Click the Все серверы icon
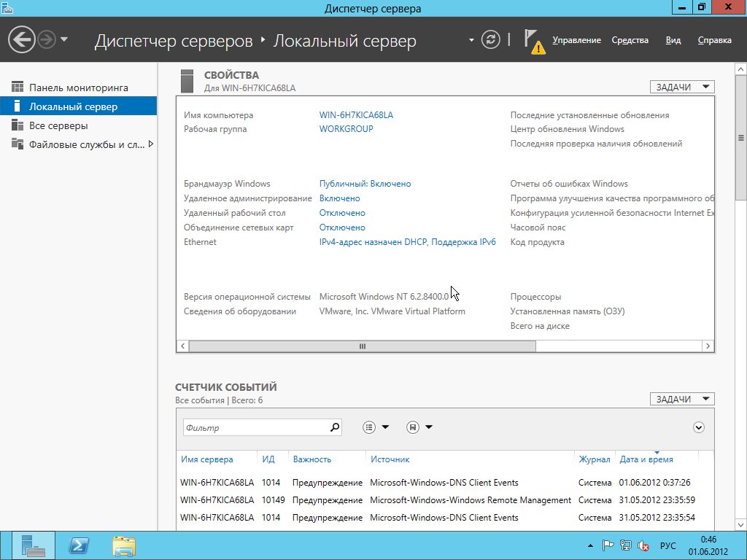 [x=18, y=125]
